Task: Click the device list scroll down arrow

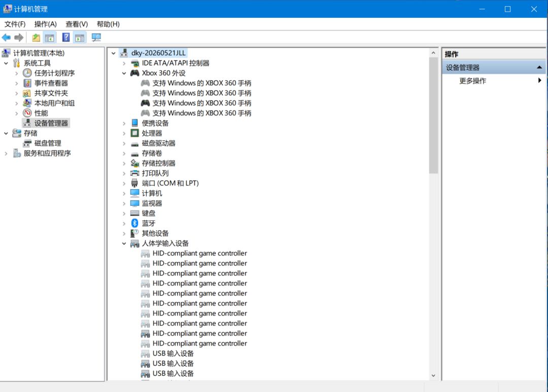Action: 433,376
